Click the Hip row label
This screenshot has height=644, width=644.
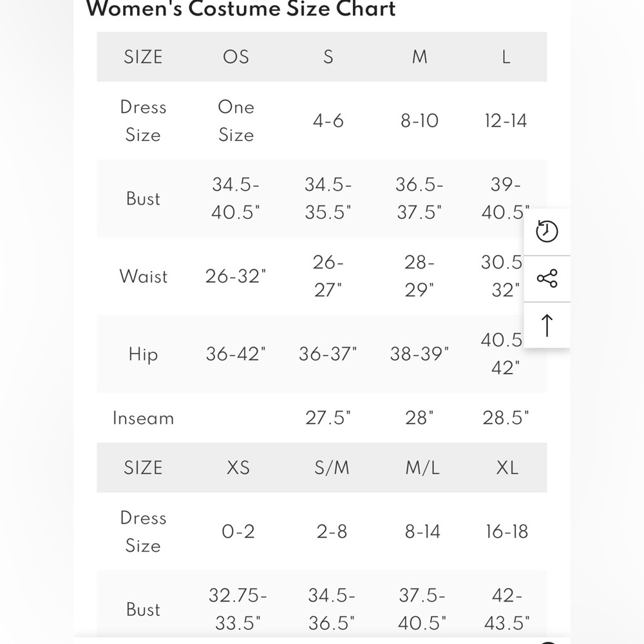(x=144, y=354)
